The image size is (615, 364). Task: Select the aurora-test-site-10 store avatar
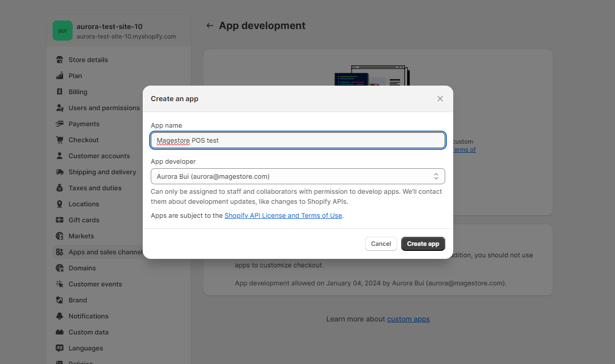(62, 31)
